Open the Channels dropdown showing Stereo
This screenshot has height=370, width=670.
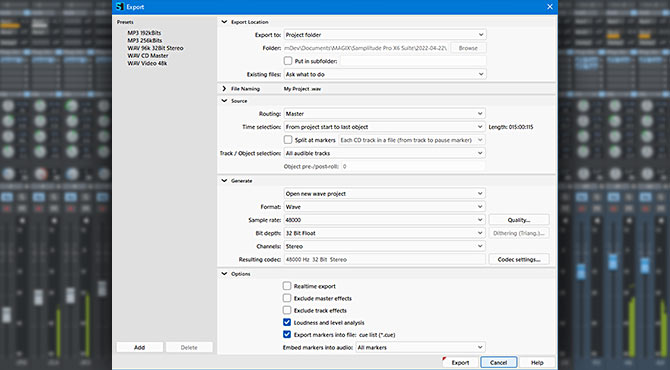pyautogui.click(x=385, y=247)
